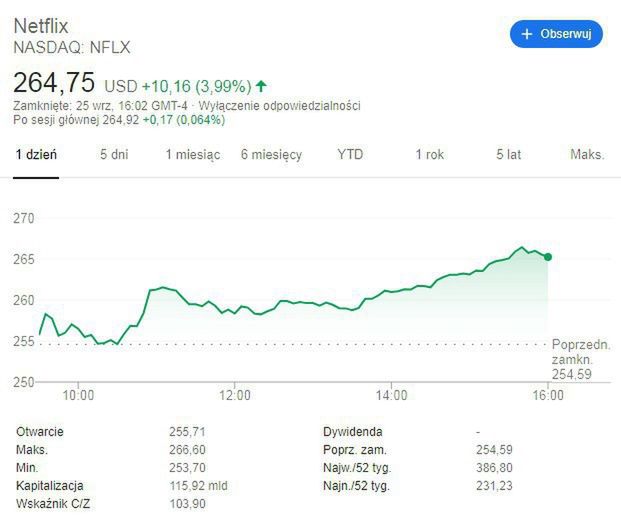
Task: Click the Poprzedn. zamkn. 254,59 label
Action: click(580, 359)
